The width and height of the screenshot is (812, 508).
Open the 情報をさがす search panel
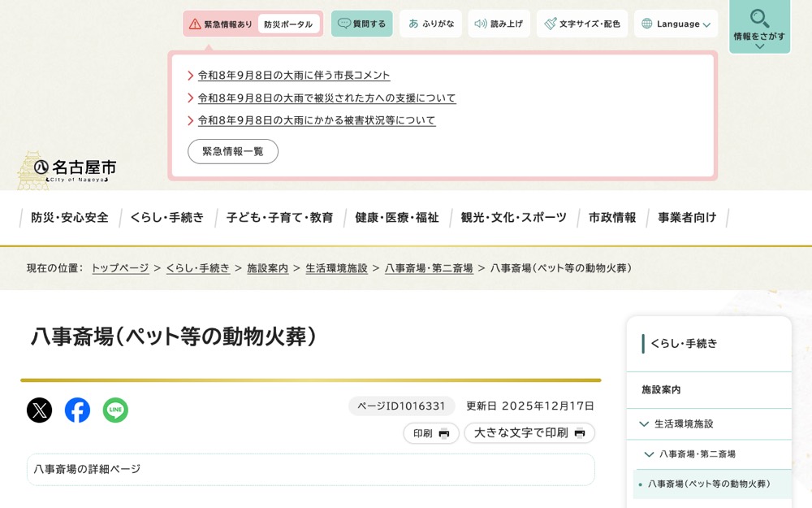(759, 27)
